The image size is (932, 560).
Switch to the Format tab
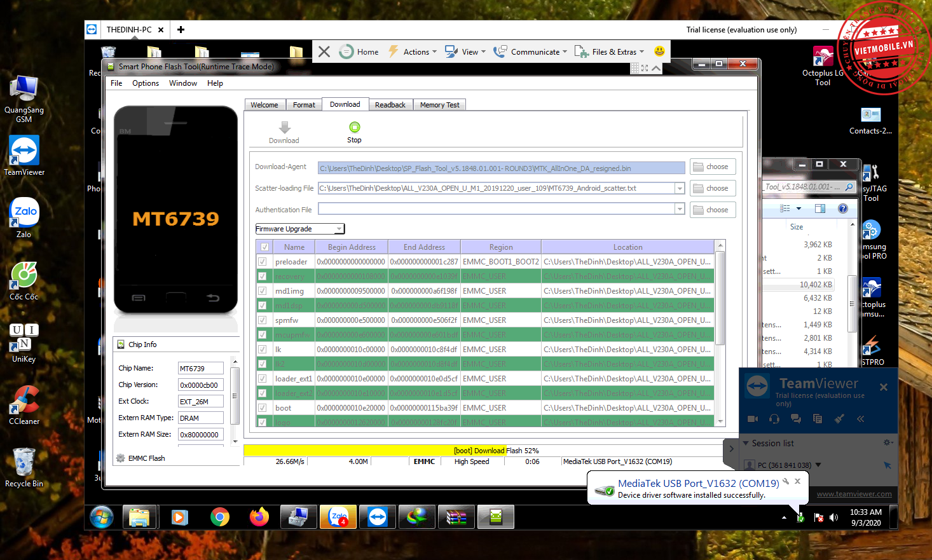pyautogui.click(x=304, y=105)
